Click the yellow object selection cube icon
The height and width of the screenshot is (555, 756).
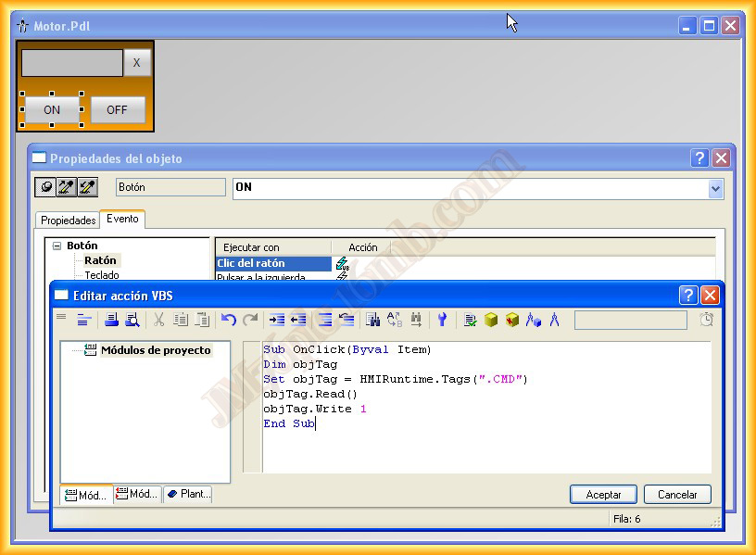point(491,320)
